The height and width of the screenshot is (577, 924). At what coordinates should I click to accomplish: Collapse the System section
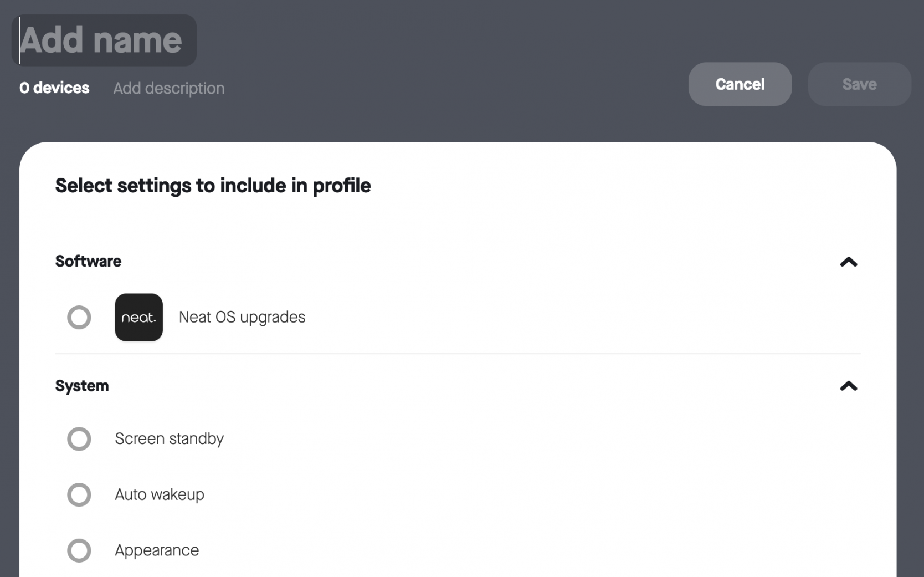click(x=848, y=386)
